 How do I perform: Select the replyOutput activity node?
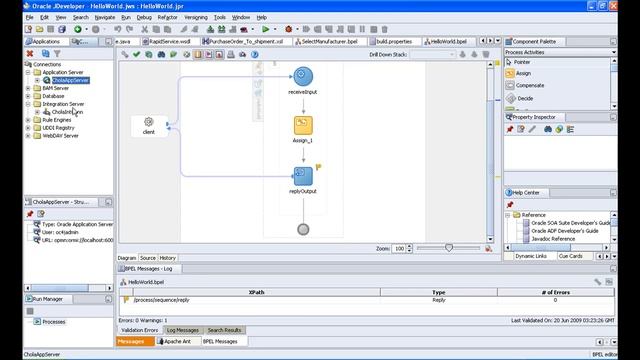tap(303, 176)
